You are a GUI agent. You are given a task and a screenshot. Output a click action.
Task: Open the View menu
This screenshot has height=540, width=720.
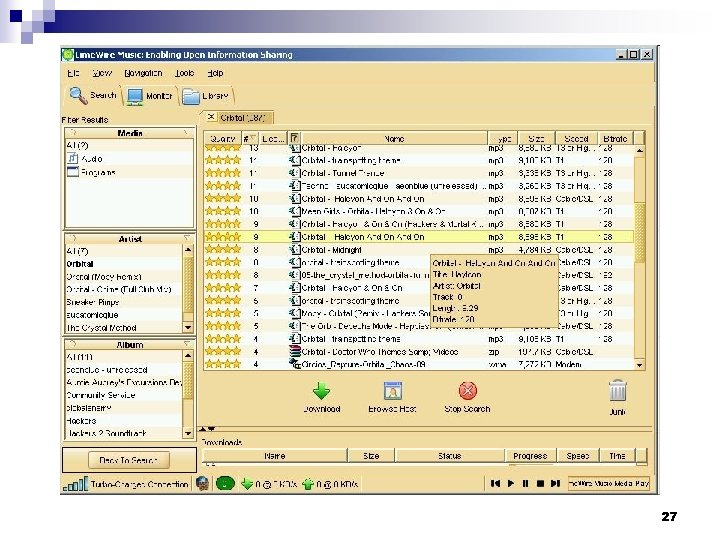click(x=102, y=73)
